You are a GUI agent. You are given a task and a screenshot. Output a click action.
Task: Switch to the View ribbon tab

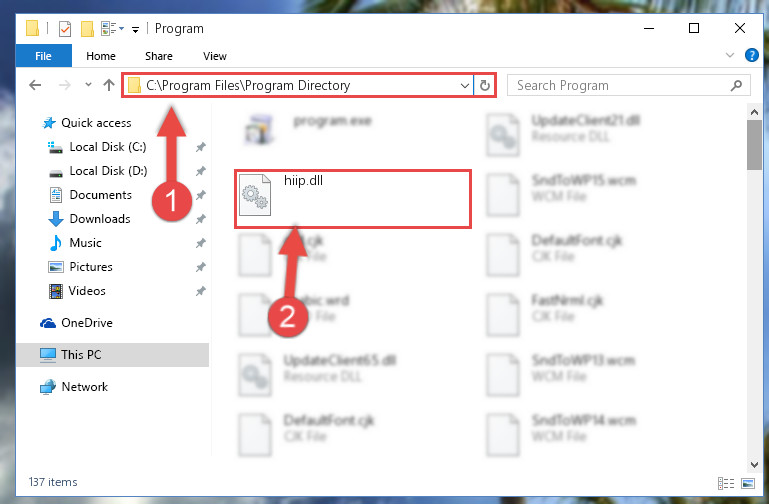pos(215,56)
